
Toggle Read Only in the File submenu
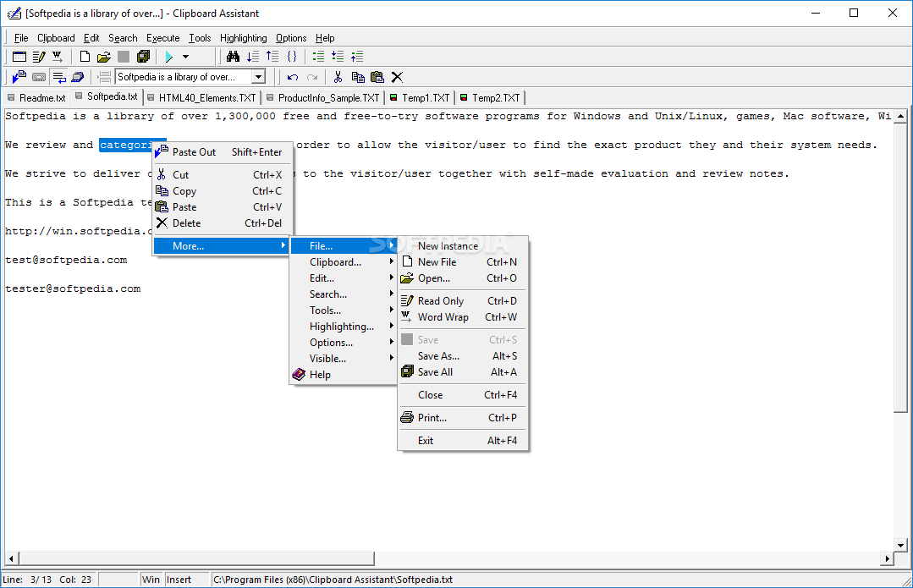pos(463,301)
